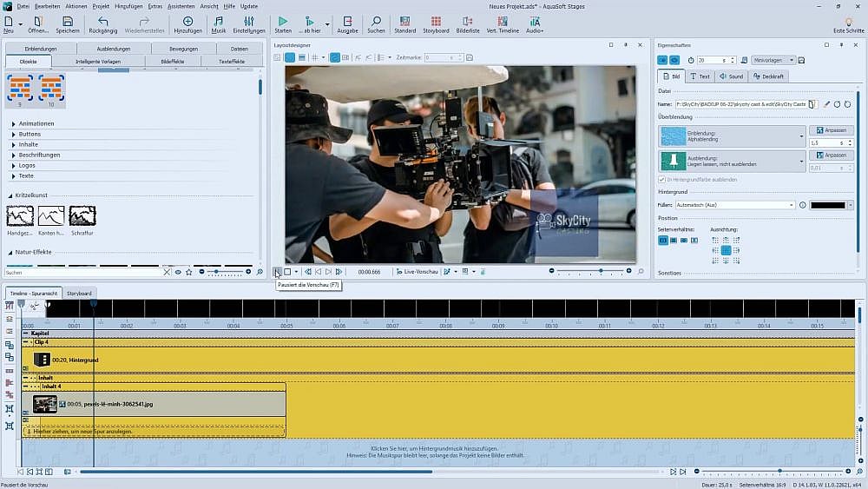The height and width of the screenshot is (489, 868).
Task: Toggle the eye filter next to search box
Action: [178, 272]
